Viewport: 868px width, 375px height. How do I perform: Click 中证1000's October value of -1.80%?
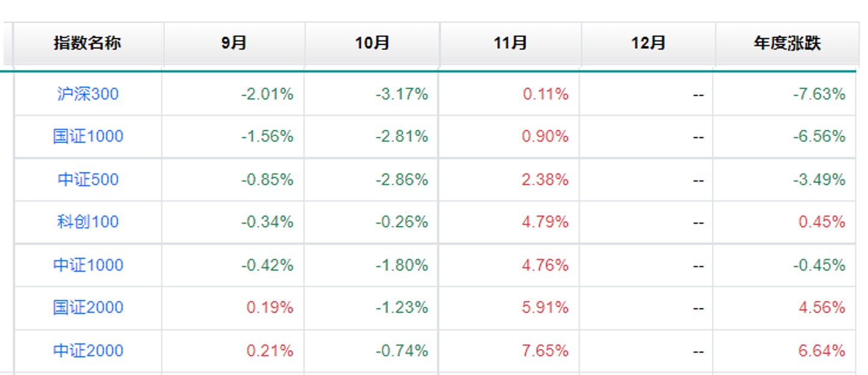(402, 265)
